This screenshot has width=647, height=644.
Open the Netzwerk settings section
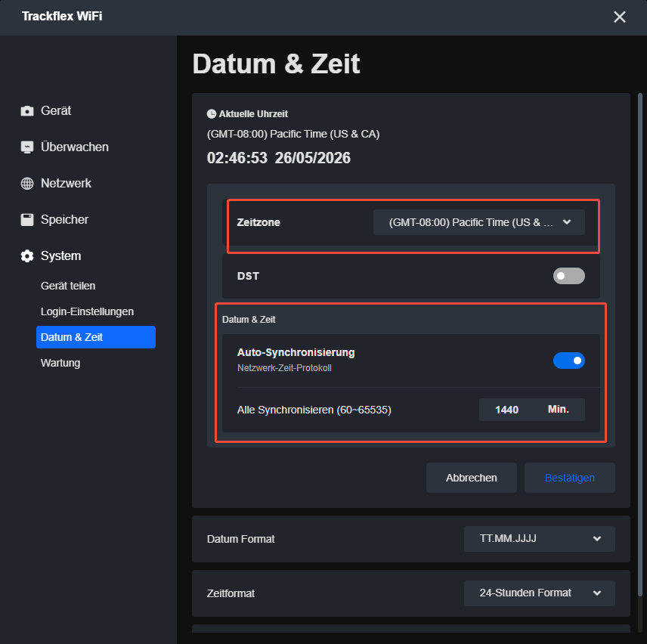pyautogui.click(x=66, y=183)
